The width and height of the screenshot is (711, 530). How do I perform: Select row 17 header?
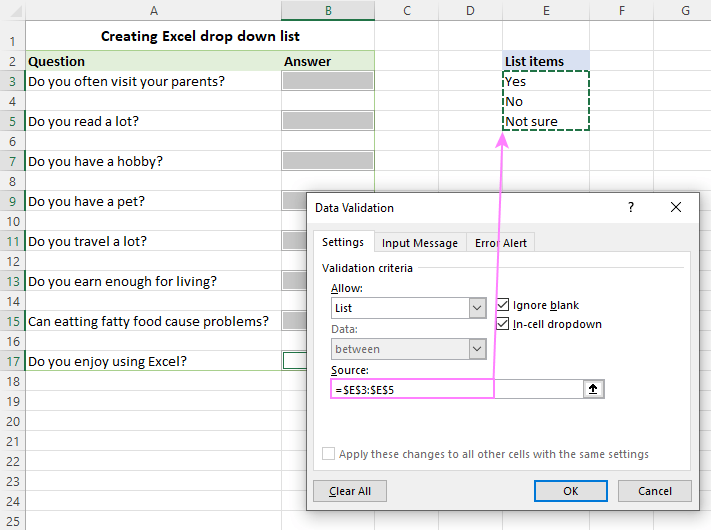(13, 361)
